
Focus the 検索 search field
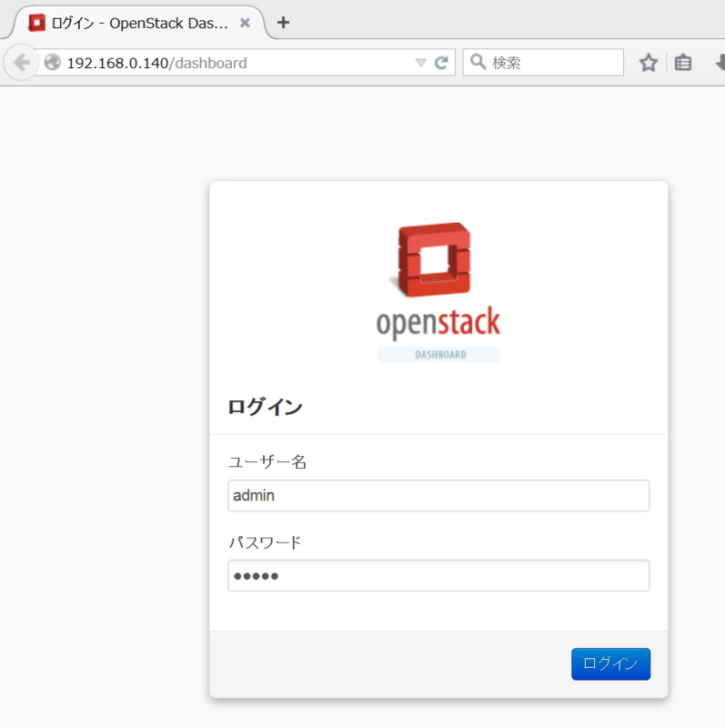coord(543,62)
